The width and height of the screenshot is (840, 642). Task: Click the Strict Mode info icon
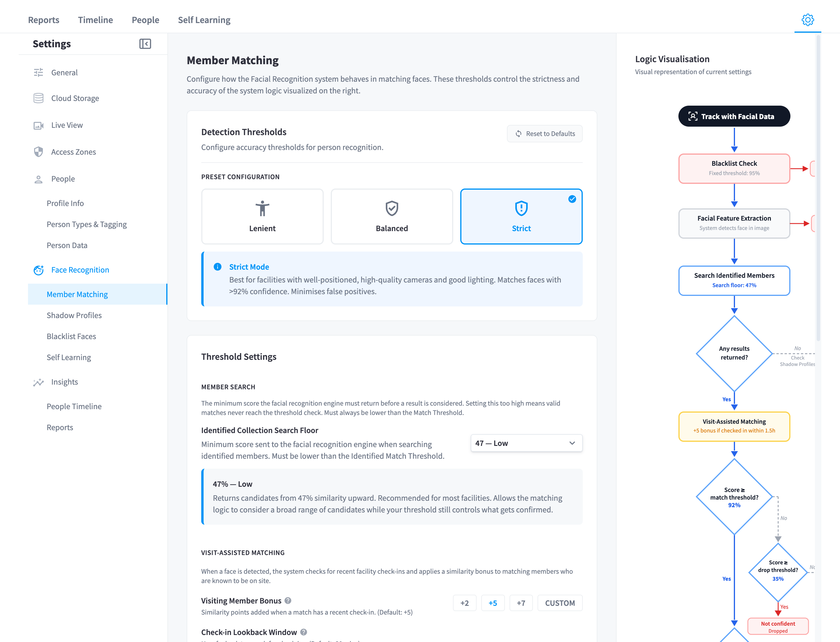coord(217,267)
